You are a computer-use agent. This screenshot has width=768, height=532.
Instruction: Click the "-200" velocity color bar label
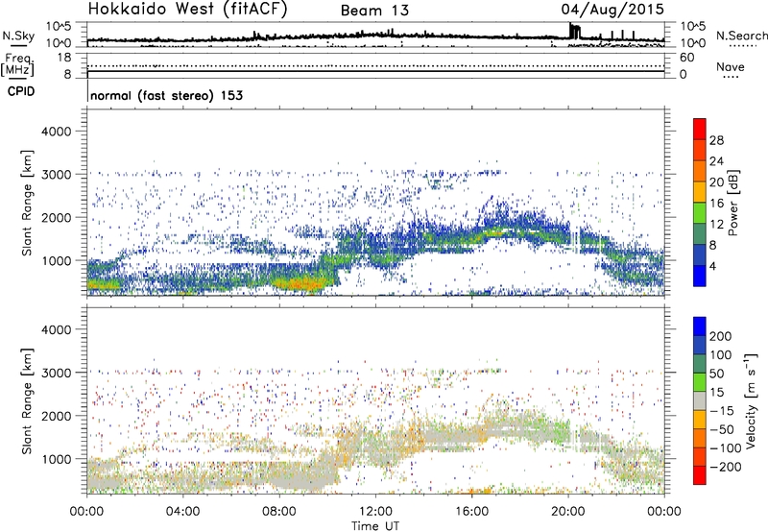(726, 467)
